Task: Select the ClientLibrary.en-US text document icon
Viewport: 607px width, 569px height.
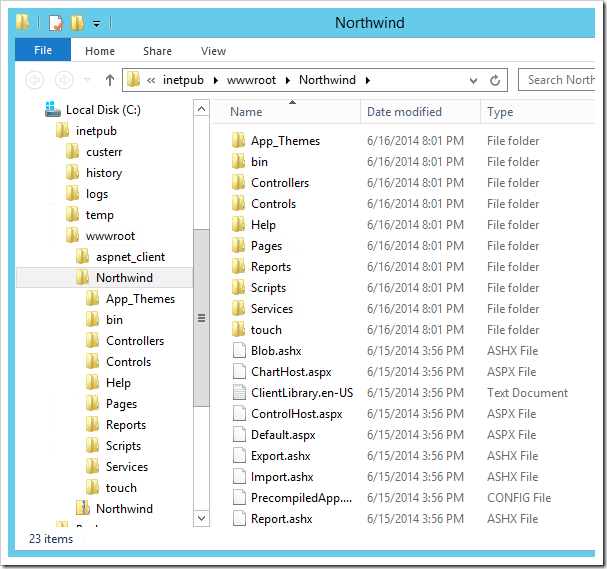Action: coord(239,392)
